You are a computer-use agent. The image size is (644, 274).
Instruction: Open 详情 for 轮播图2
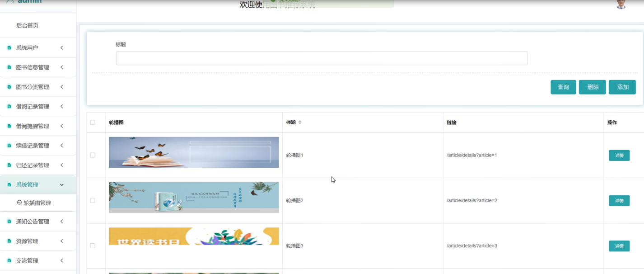click(x=619, y=201)
